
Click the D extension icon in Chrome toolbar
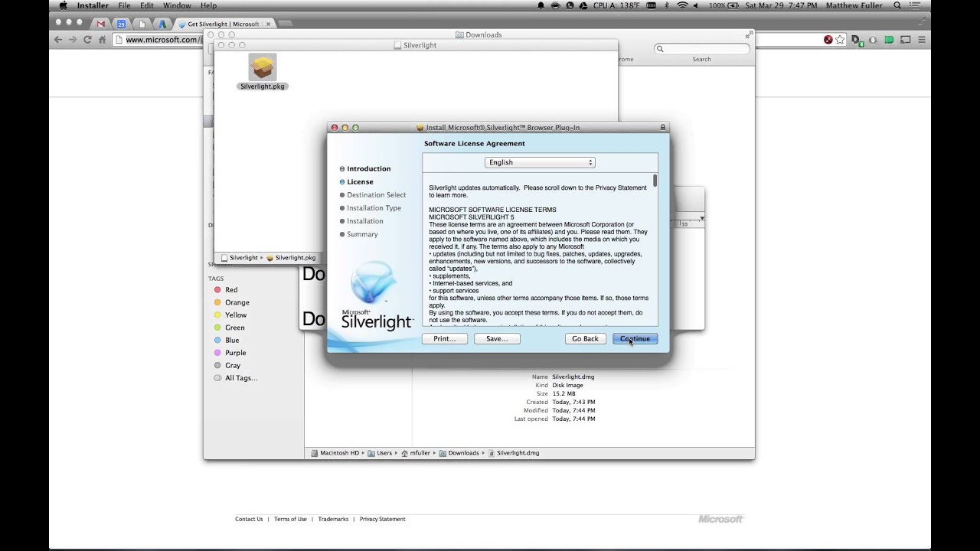tap(857, 41)
